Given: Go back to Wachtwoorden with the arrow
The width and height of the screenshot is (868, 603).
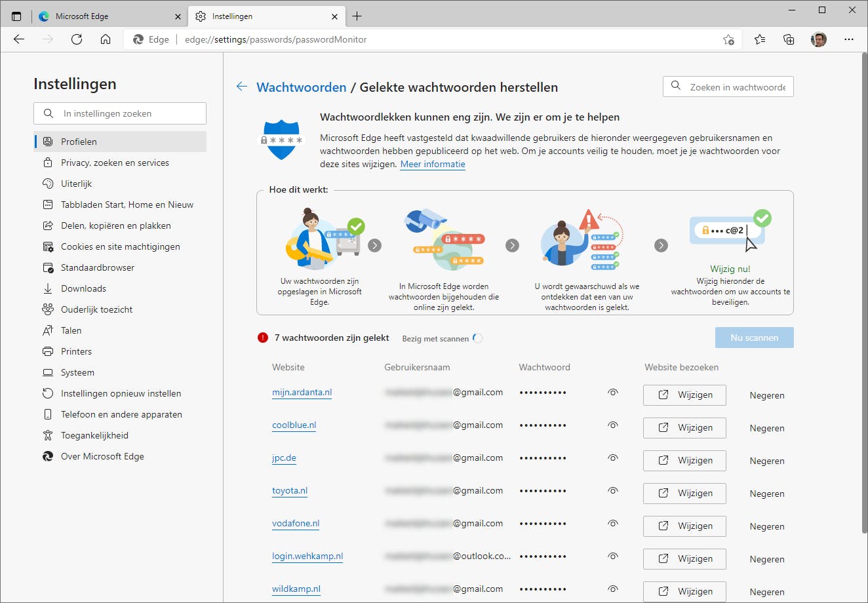Looking at the screenshot, I should point(242,87).
